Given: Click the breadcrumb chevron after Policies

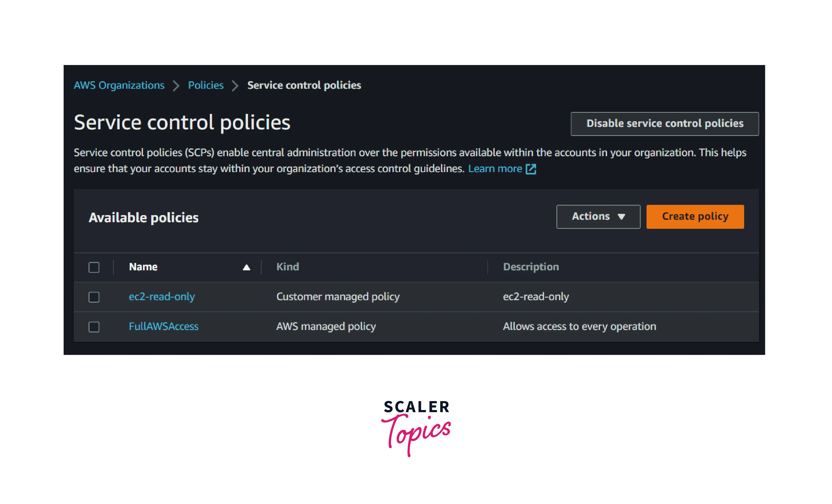Looking at the screenshot, I should 235,86.
